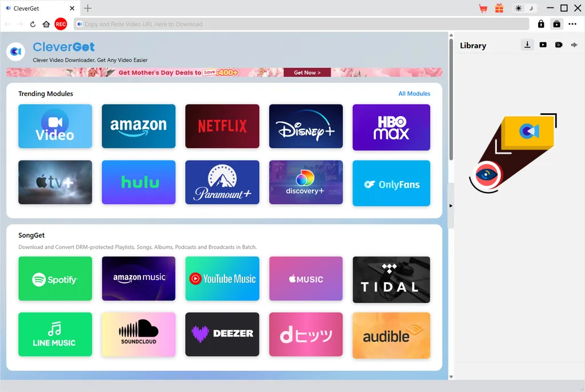The height and width of the screenshot is (392, 585).
Task: Show downloading tasks in Library
Action: click(527, 45)
